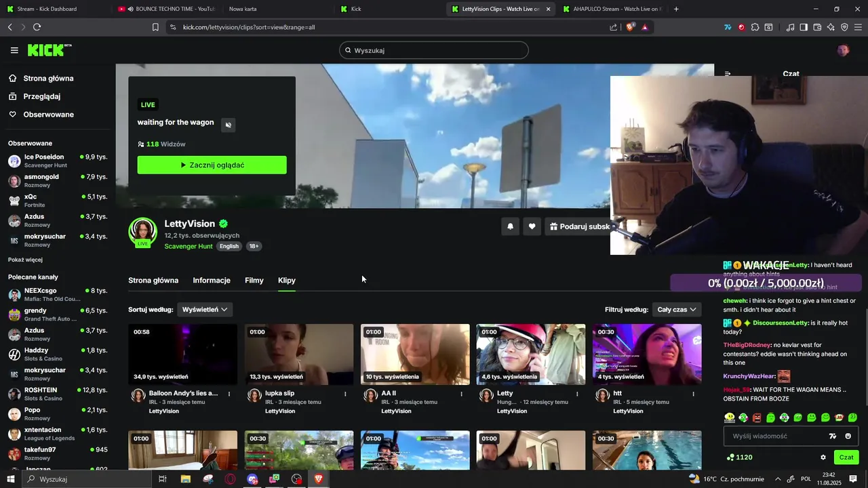The image size is (868, 488).
Task: Click the Kick logo
Action: pos(49,50)
